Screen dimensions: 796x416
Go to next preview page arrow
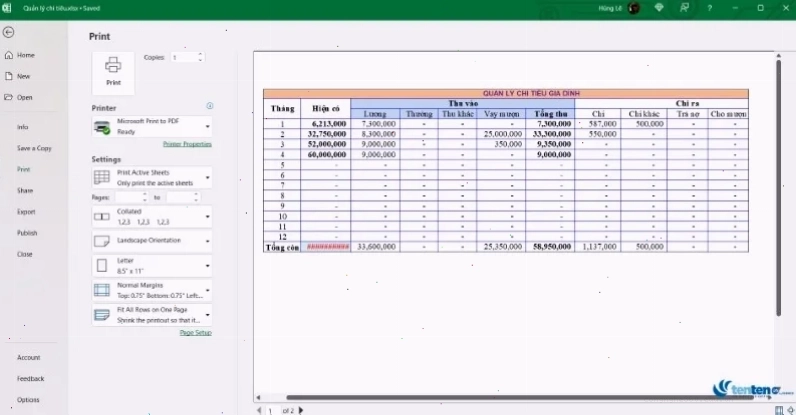click(x=301, y=410)
